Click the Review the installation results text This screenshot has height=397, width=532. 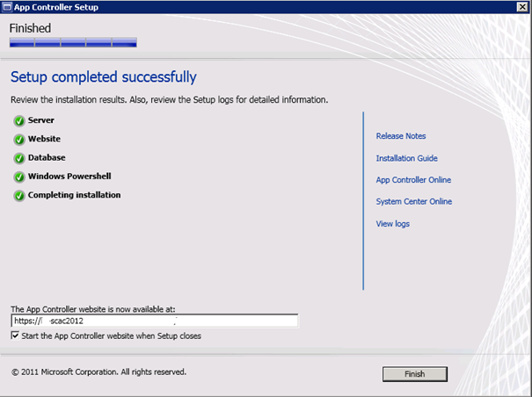pos(170,99)
